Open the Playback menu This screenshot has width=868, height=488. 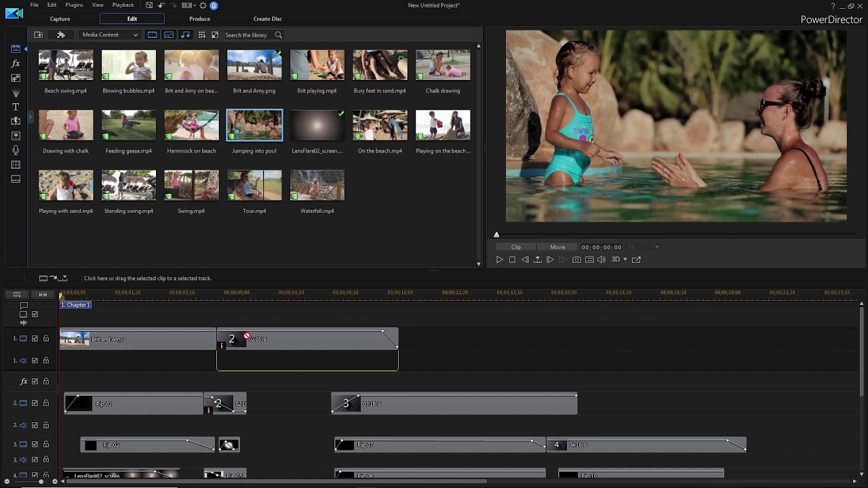point(123,5)
